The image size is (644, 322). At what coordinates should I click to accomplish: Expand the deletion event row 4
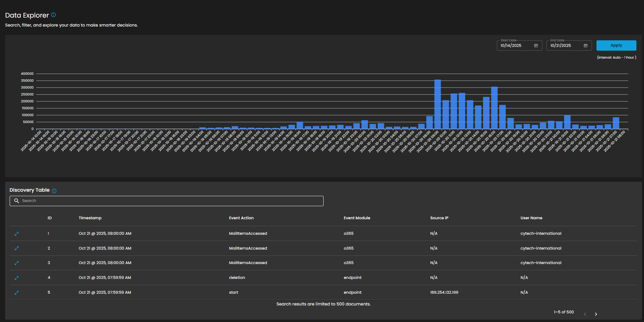pos(17,278)
